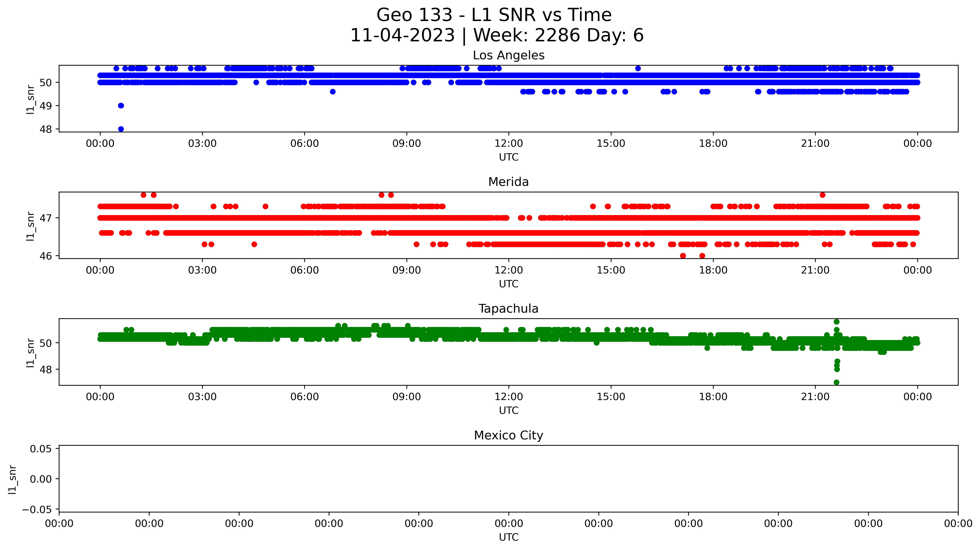Click the '06:00' x-tick on the Merida chart
980x550 pixels.
point(304,270)
